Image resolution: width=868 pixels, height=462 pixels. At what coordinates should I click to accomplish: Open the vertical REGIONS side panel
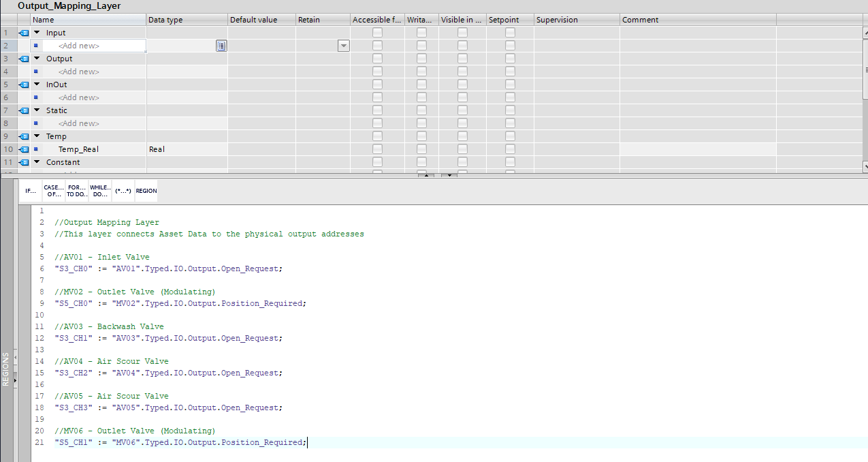tap(6, 369)
